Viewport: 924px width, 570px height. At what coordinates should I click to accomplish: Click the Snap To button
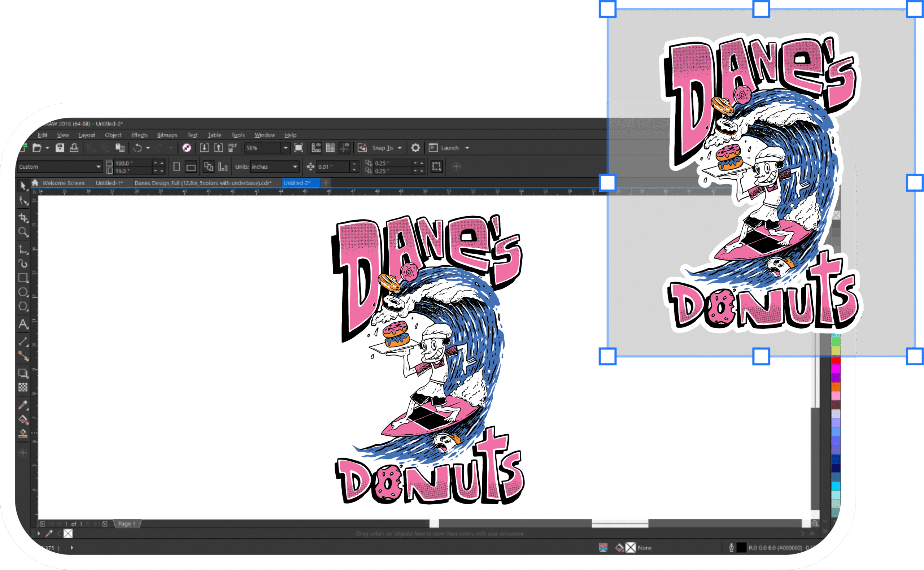coord(382,148)
